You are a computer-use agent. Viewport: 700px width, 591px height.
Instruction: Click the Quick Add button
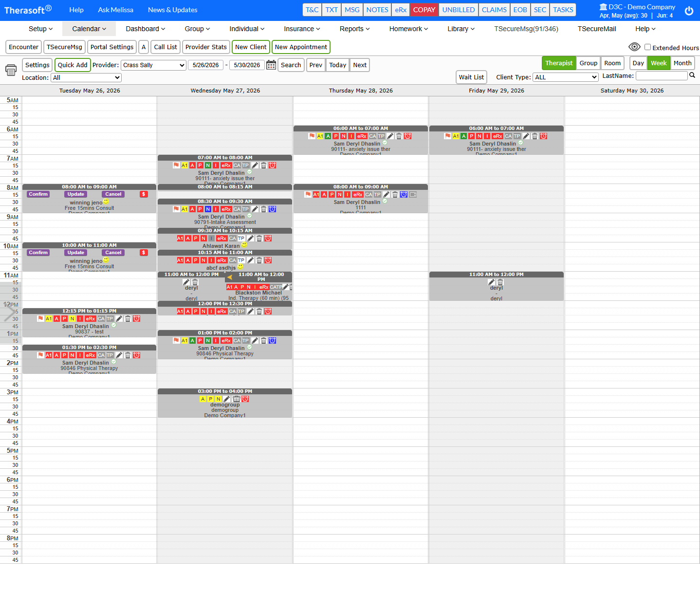[73, 65]
